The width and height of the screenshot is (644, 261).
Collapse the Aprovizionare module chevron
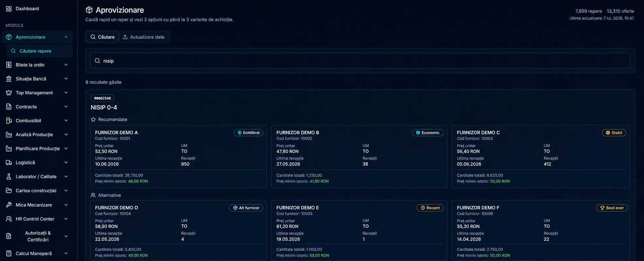point(66,37)
